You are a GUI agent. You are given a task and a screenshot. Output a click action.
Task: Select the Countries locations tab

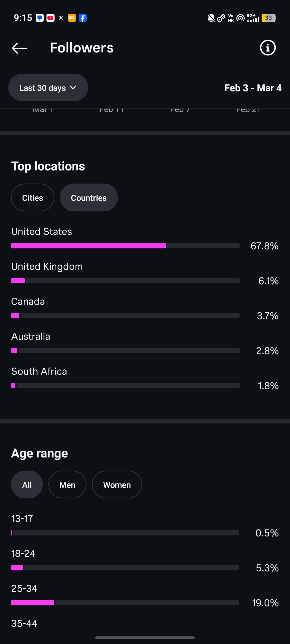pos(89,198)
